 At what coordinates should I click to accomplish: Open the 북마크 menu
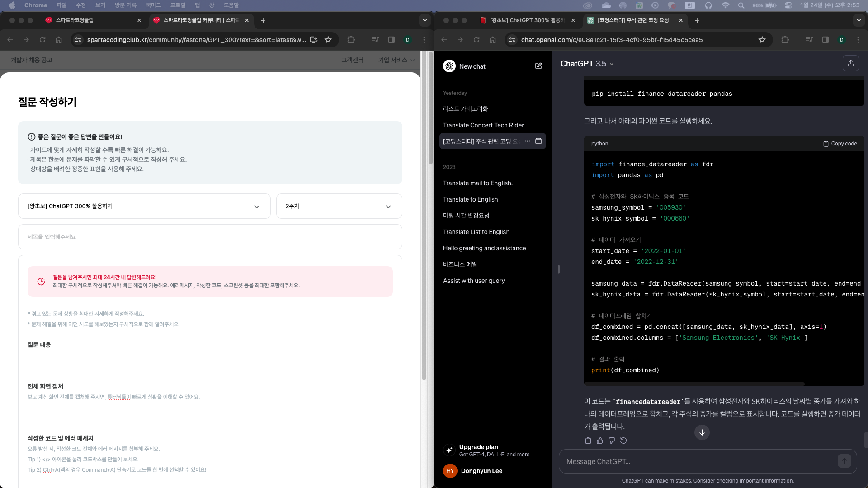153,5
